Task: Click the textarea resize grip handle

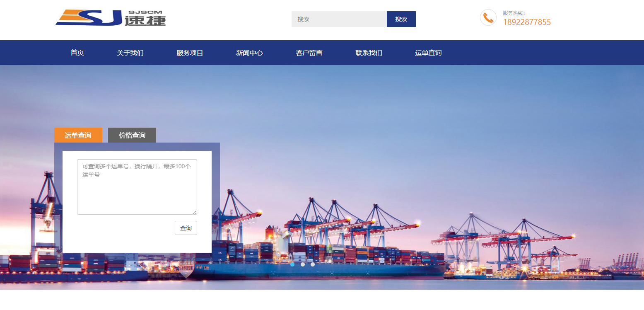Action: point(194,212)
